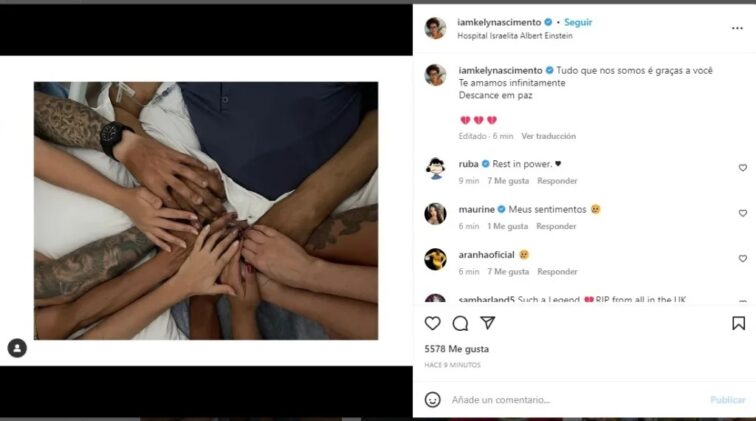Like ruba's comment heart

(x=742, y=168)
